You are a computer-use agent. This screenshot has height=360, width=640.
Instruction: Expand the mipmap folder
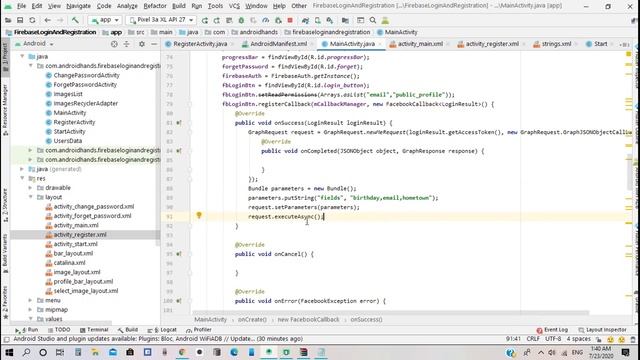pos(30,310)
